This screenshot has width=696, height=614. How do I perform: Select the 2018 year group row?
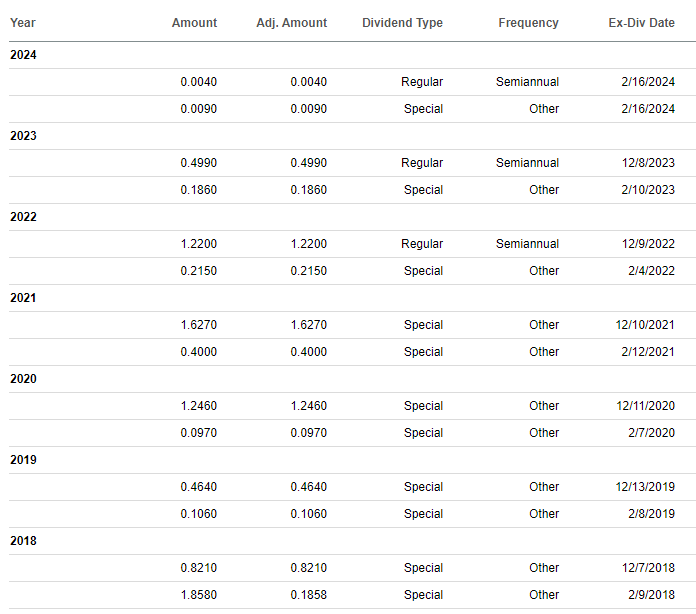coord(23,541)
